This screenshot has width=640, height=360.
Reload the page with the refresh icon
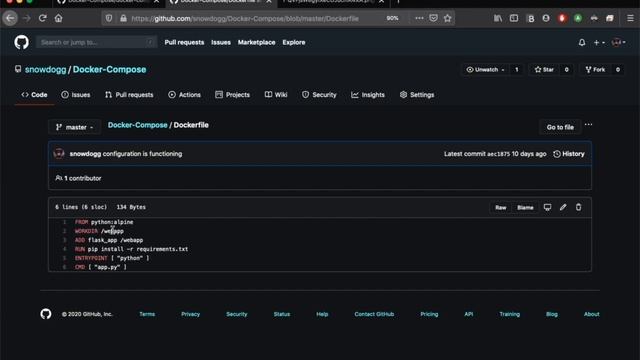(x=42, y=18)
